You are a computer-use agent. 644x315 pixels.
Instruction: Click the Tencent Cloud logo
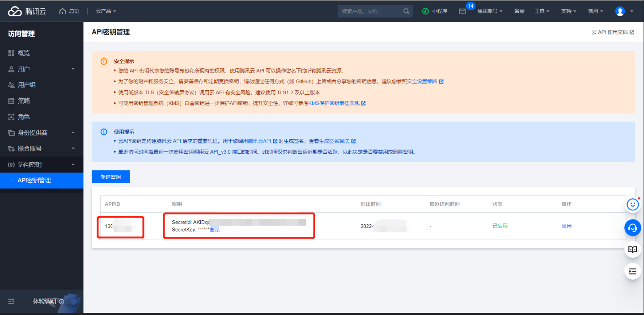click(27, 11)
